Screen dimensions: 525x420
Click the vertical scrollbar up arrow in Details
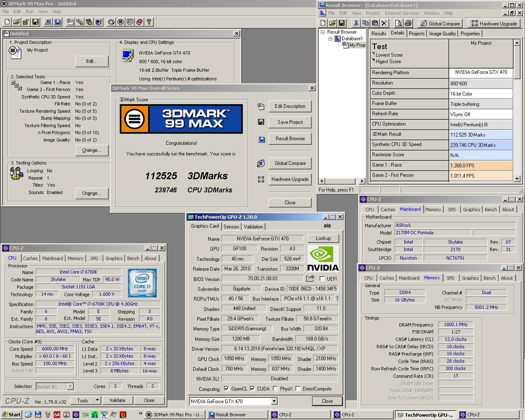point(517,43)
